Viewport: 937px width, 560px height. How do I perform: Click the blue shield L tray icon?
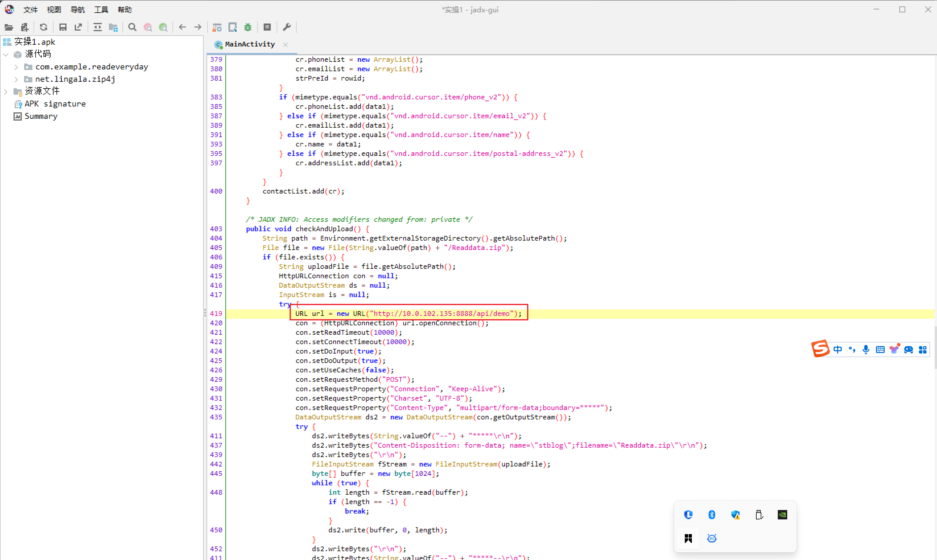pos(688,515)
